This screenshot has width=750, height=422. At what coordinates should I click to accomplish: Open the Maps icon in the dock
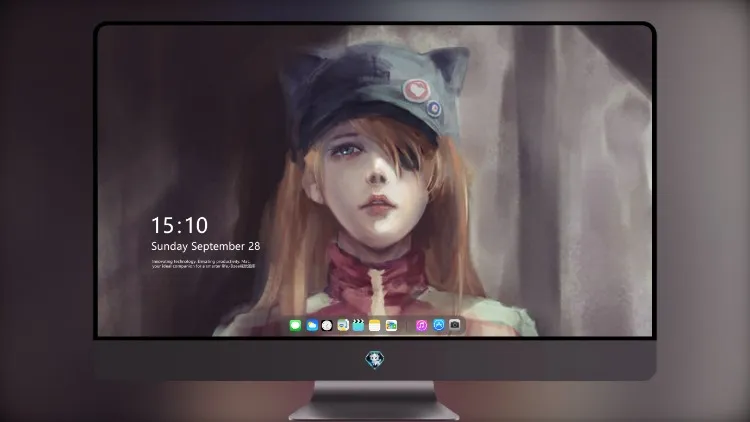pyautogui.click(x=343, y=326)
